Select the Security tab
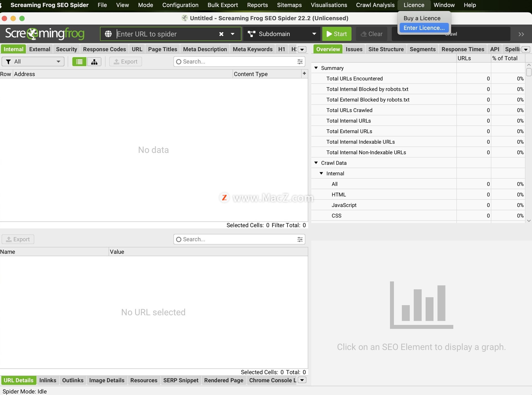Image resolution: width=532 pixels, height=395 pixels. pos(66,49)
